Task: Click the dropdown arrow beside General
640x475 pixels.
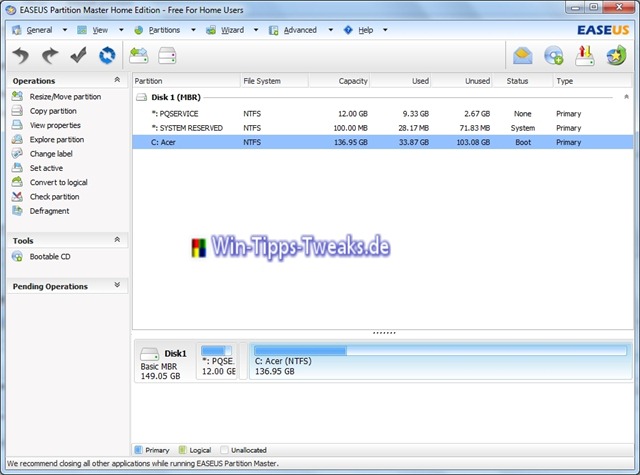Action: click(64, 30)
